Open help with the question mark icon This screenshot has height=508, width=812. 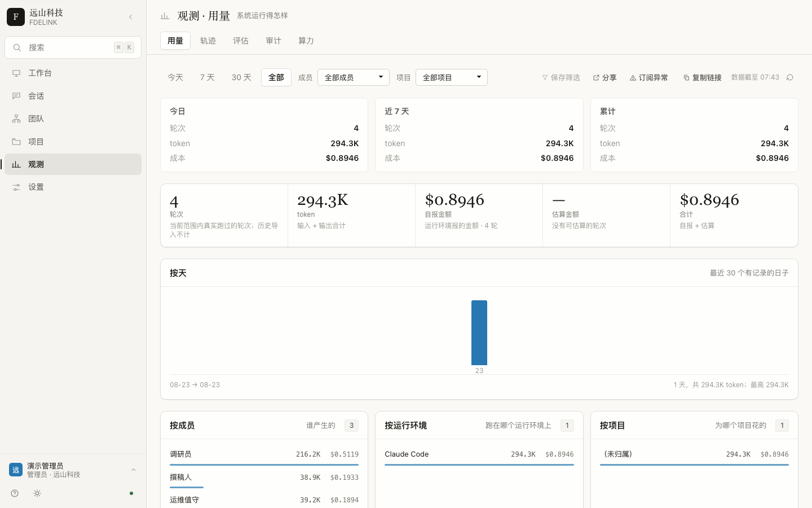point(15,493)
